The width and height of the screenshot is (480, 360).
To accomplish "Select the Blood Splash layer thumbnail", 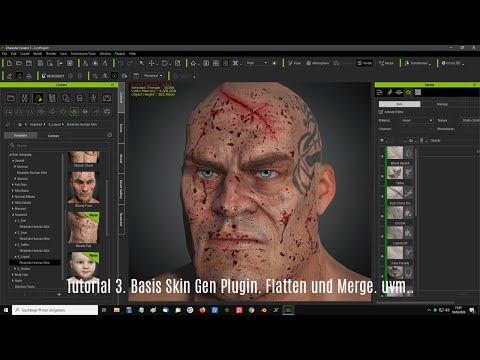I will click(x=395, y=153).
